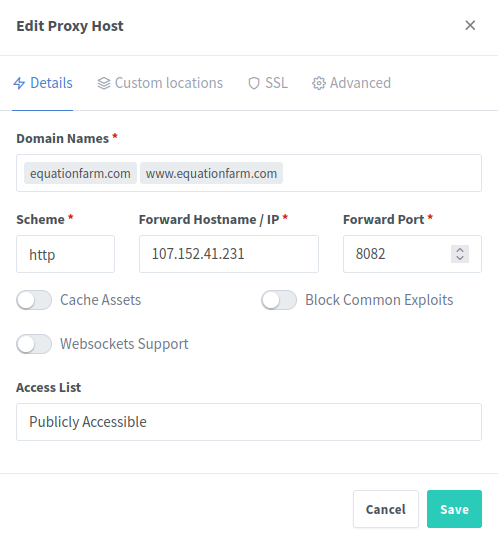The image size is (498, 541).
Task: Click the layers icon for Custom locations
Action: click(x=104, y=83)
